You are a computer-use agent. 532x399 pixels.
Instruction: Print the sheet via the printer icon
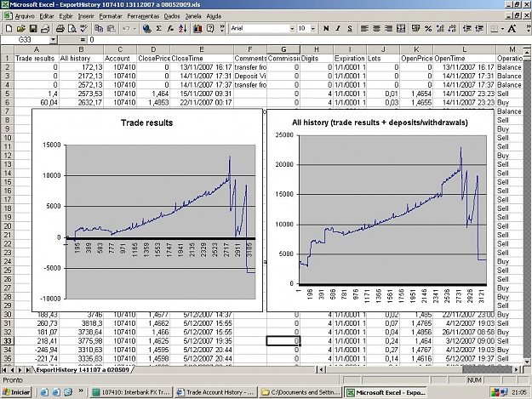coord(60,29)
